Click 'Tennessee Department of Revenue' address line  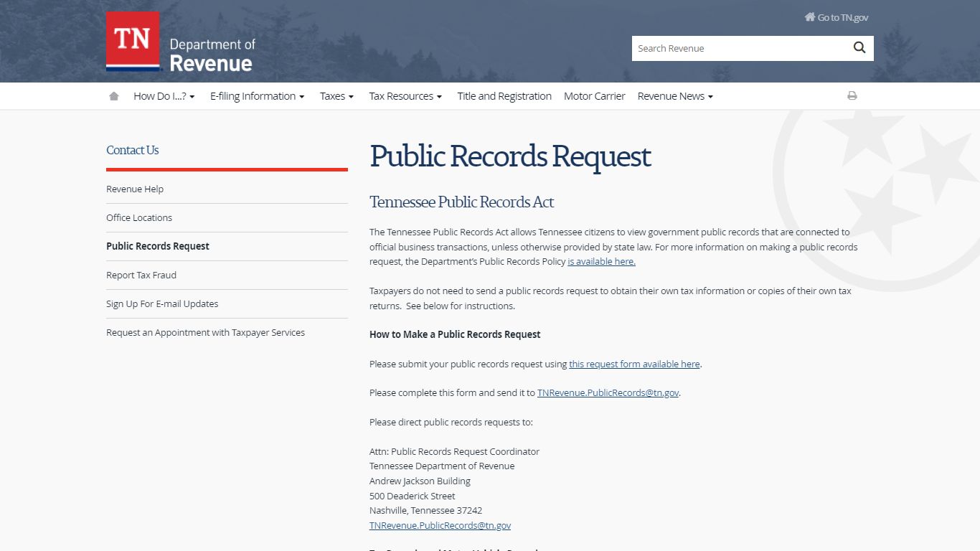[x=442, y=466]
